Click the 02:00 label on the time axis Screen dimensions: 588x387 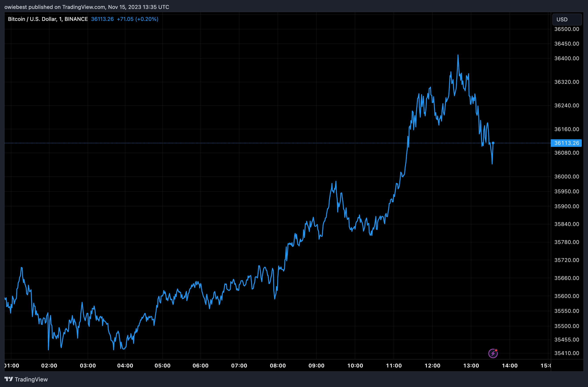coord(49,365)
